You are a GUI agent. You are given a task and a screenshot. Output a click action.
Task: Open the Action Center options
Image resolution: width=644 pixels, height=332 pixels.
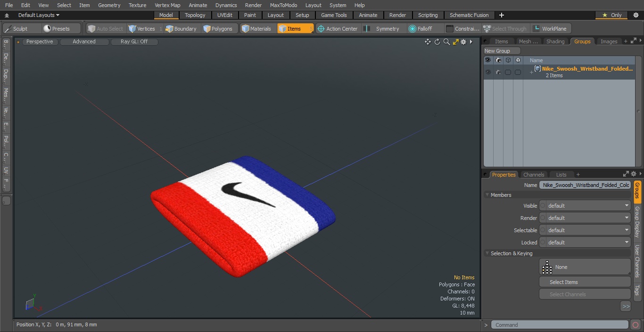[338, 29]
